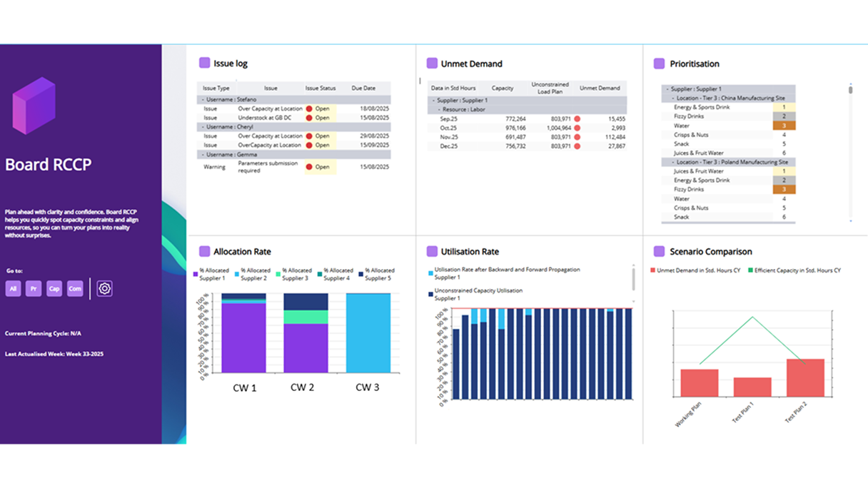This screenshot has width=868, height=488.
Task: Open the Com navigation shortcut
Action: (x=77, y=288)
